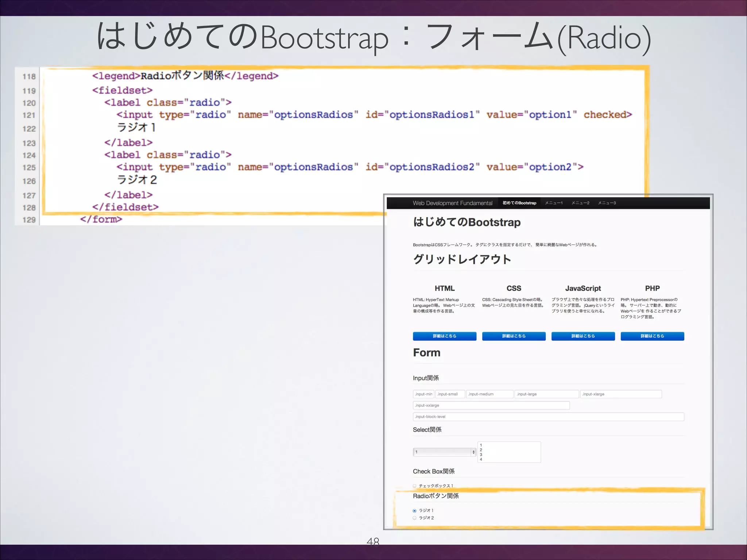Click the BootstrapはCSSフレームワーク description line
The image size is (747, 560).
[x=506, y=245]
